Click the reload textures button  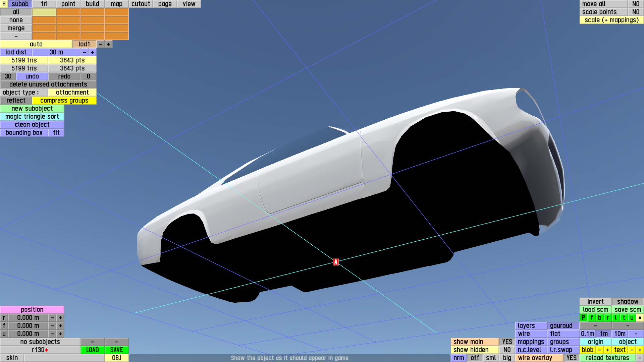(x=607, y=358)
